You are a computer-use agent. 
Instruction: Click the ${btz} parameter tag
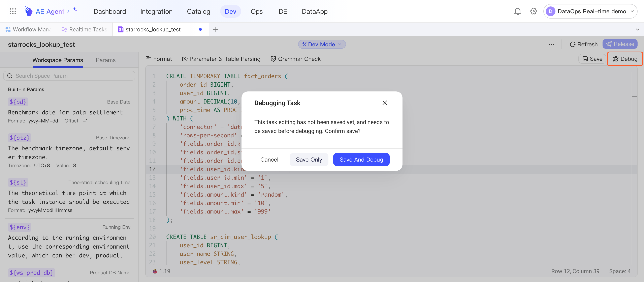point(20,138)
